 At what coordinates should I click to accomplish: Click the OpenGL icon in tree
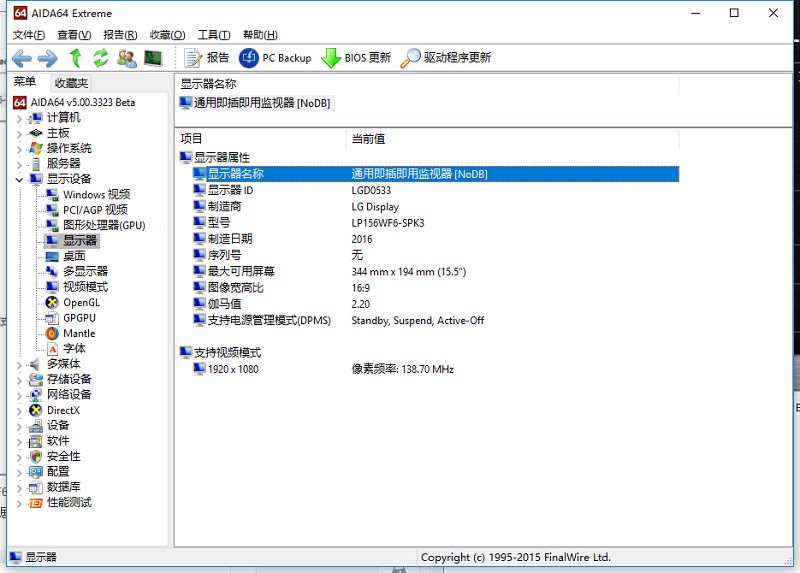coord(52,303)
